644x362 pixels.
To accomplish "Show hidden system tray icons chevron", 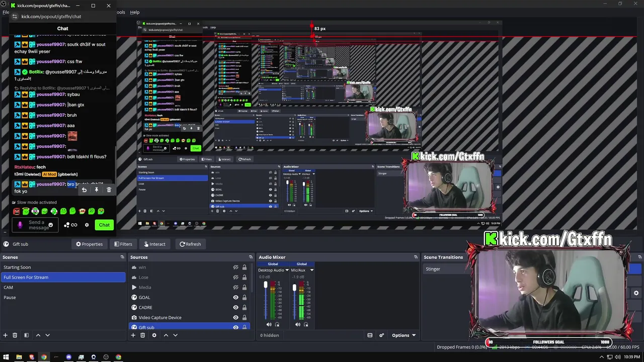I will click(x=602, y=357).
